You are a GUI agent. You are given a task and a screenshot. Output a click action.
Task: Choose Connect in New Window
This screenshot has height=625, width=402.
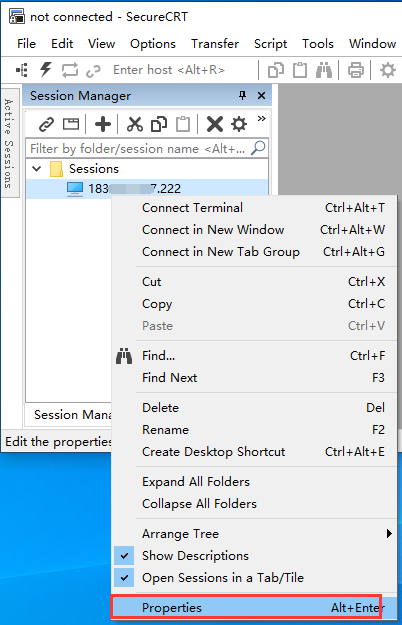tap(254, 230)
